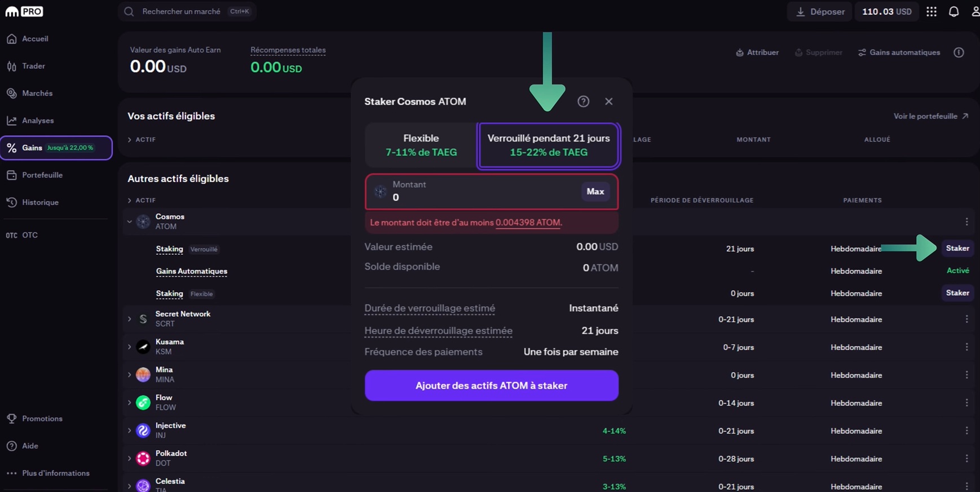This screenshot has width=980, height=492.
Task: Expand the Mina row
Action: (130, 375)
